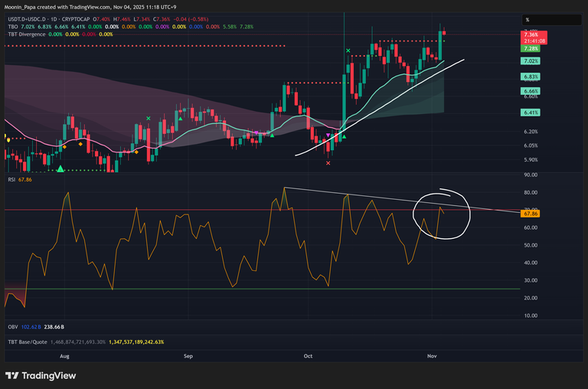Click the Oct label on time axis
The image size is (588, 389).
point(309,356)
